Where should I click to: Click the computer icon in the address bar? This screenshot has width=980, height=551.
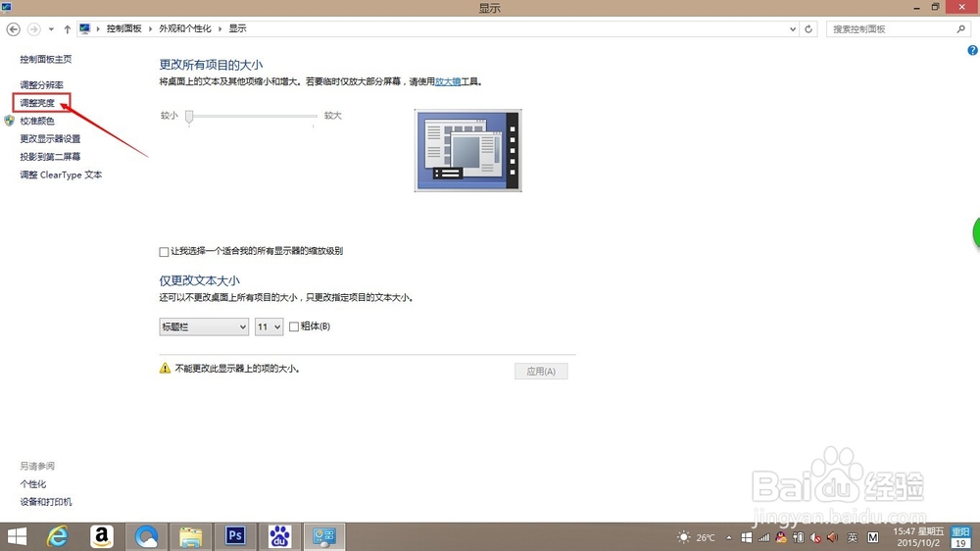(85, 28)
